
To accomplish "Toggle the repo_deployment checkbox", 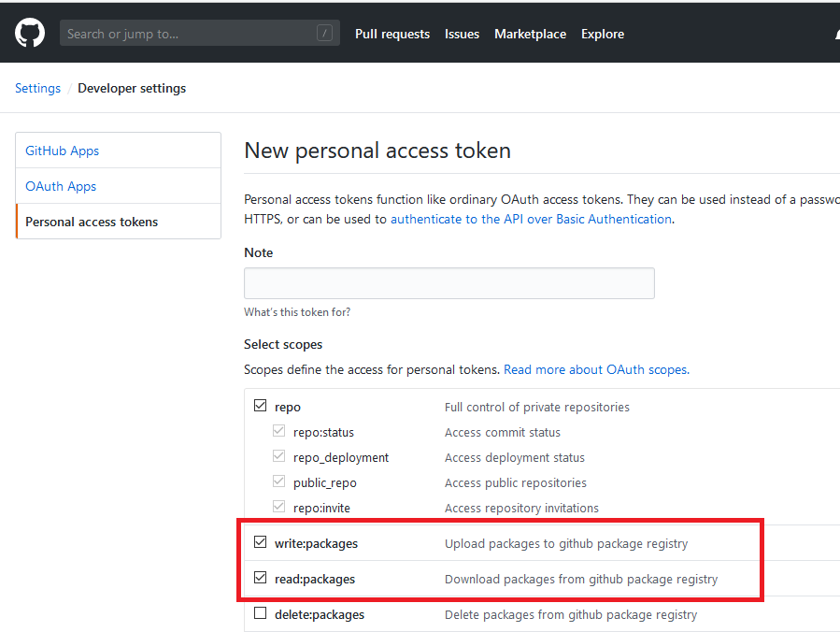I will (278, 455).
